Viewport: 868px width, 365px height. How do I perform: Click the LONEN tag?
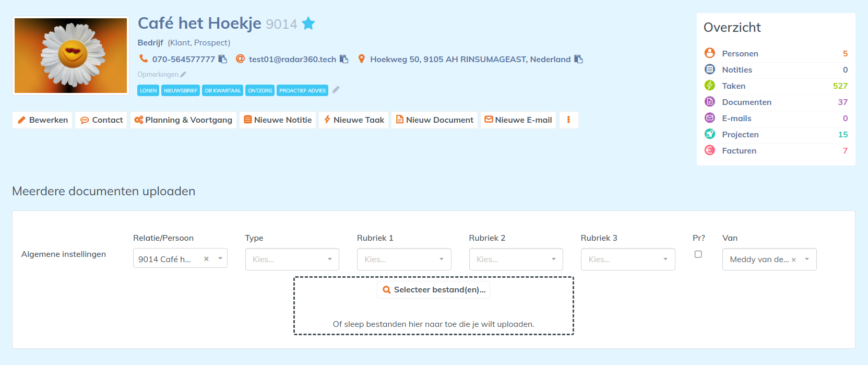(x=148, y=90)
